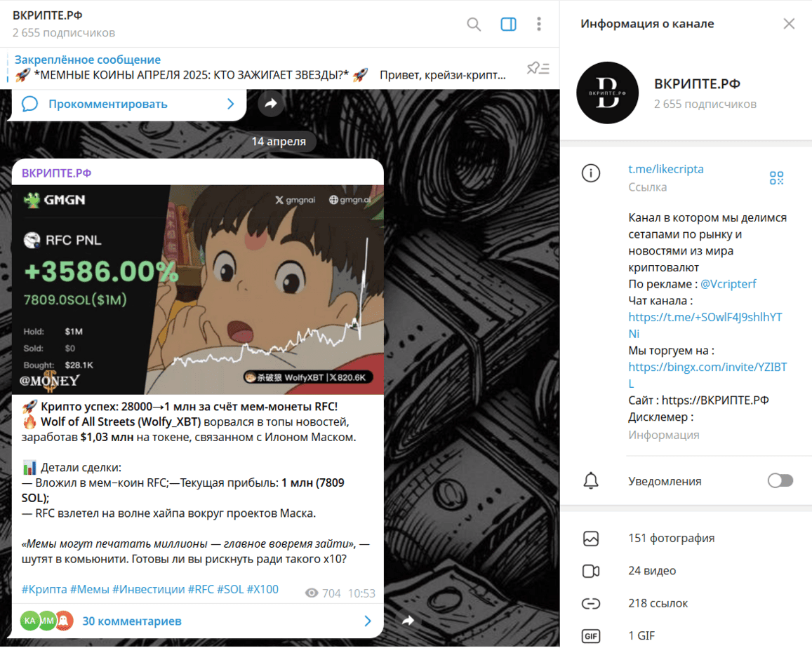Screen dimensions: 812x648
Task: Open the three-dot more options menu
Action: [538, 25]
